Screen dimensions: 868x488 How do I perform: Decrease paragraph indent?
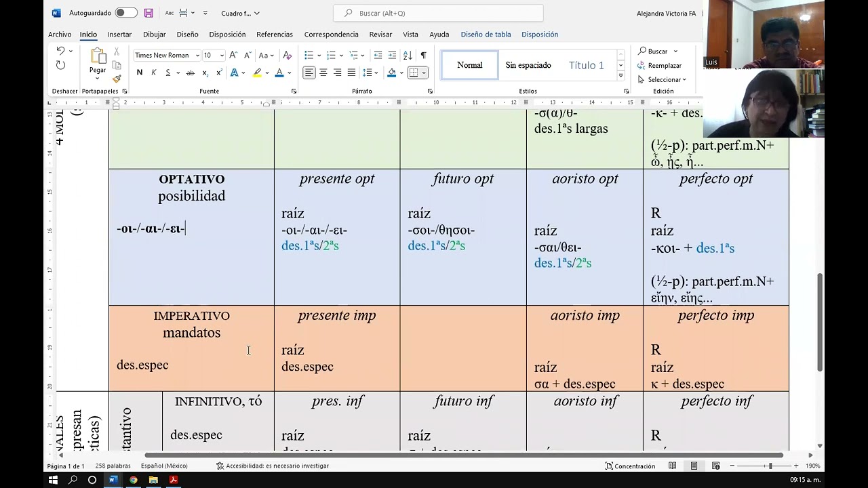pyautogui.click(x=378, y=55)
